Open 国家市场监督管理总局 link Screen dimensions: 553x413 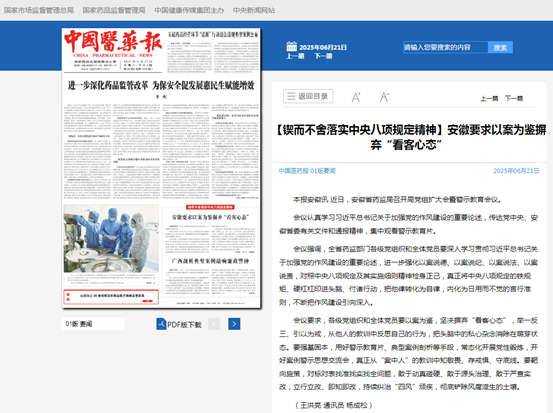39,10
